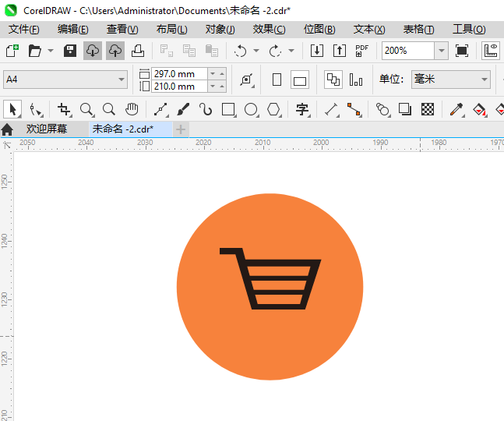The width and height of the screenshot is (504, 421).
Task: Select the Blend effects tool
Action: 382,109
